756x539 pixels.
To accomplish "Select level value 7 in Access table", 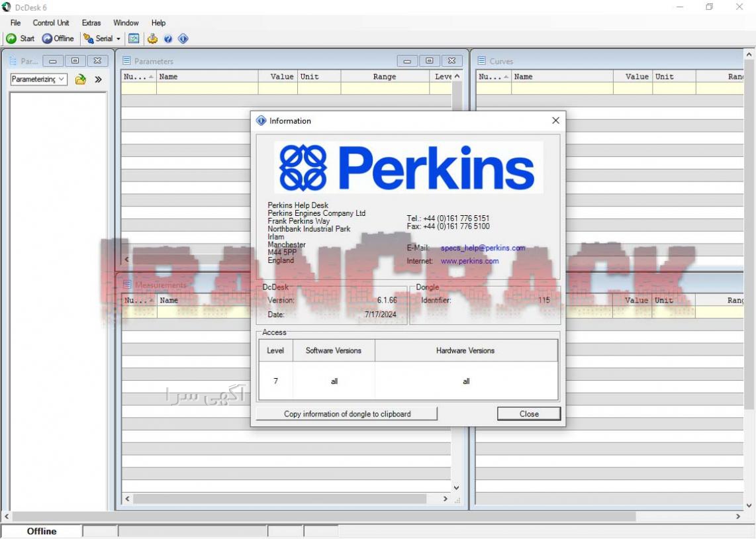I will 276,381.
